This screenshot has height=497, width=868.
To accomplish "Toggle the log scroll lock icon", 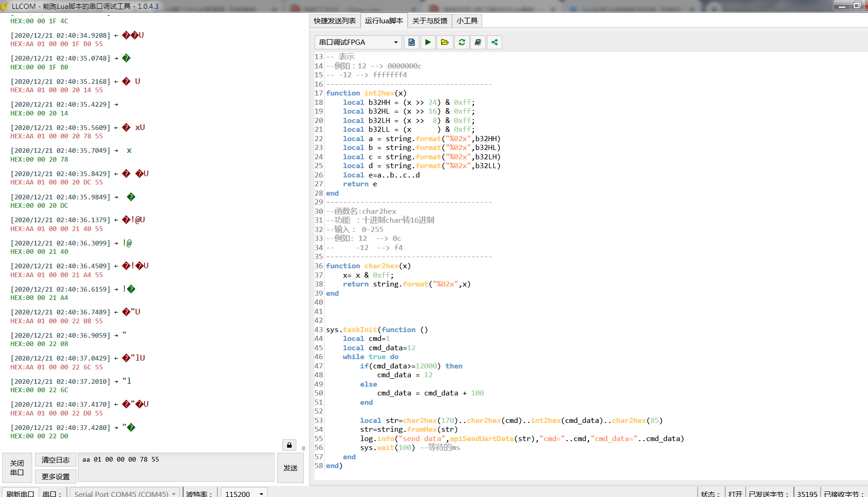I will (289, 445).
